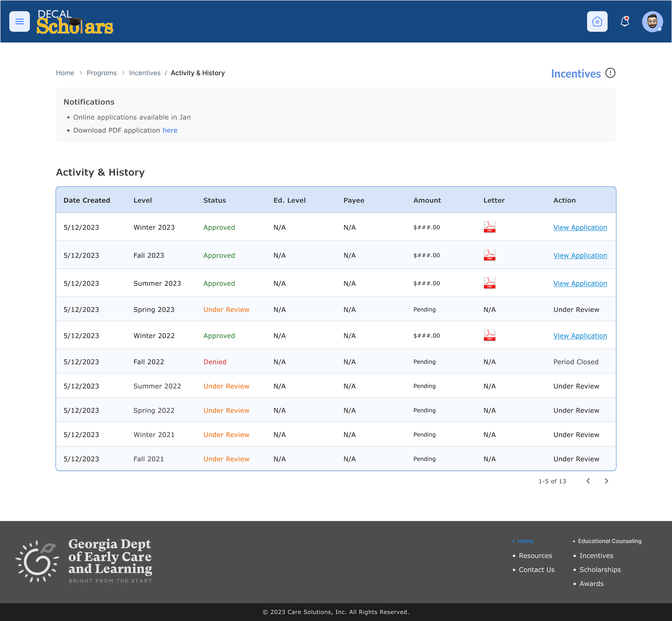Open Scholarships link in footer
672x621 pixels.
(600, 570)
